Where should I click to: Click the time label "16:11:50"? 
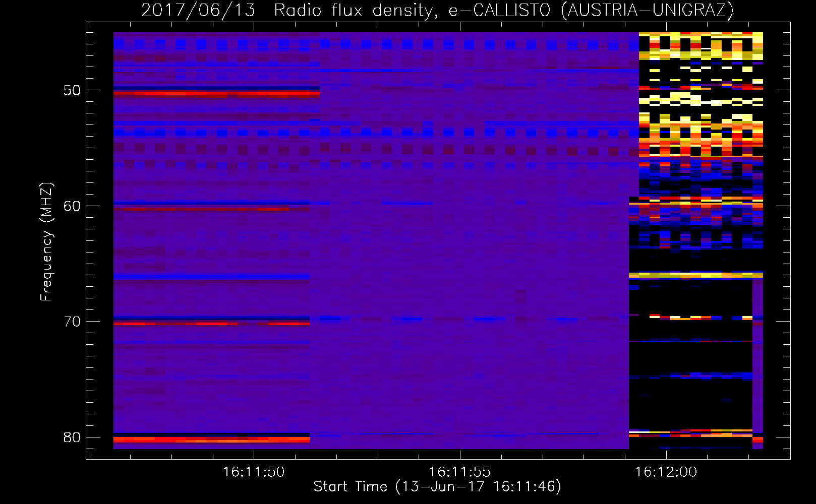tap(254, 472)
